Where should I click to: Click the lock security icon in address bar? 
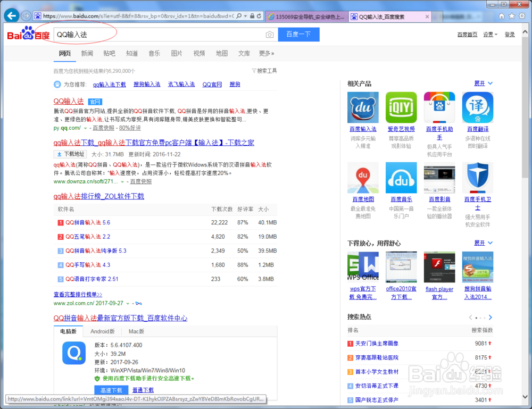tap(252, 16)
